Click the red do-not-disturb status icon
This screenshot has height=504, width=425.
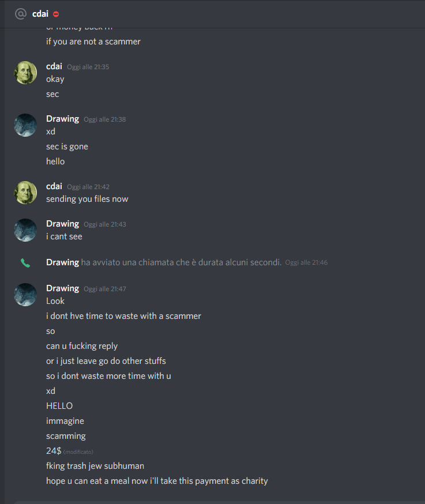tap(56, 14)
